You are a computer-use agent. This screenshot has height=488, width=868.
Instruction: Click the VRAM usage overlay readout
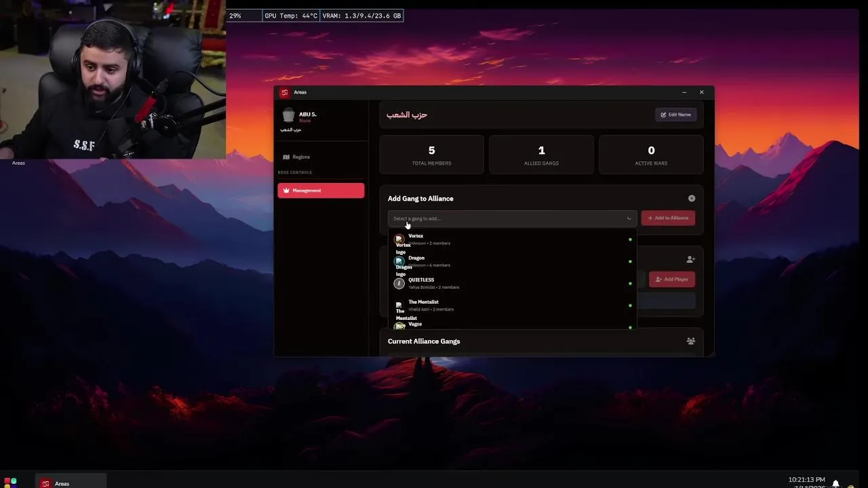(x=361, y=16)
